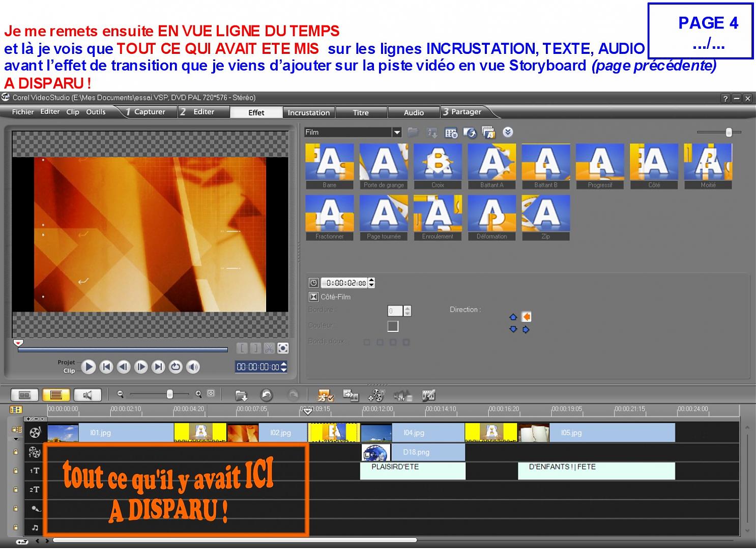The height and width of the screenshot is (549, 756).
Task: Switch to the Titre tab
Action: point(361,112)
